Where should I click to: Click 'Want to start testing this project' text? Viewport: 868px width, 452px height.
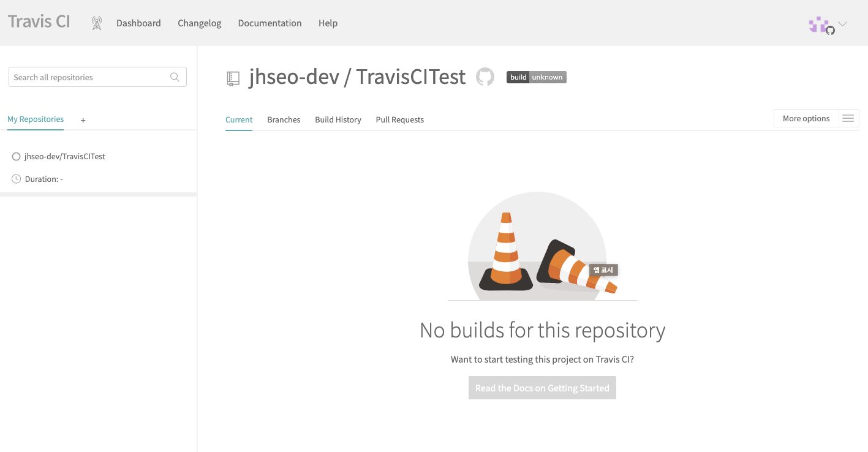542,360
